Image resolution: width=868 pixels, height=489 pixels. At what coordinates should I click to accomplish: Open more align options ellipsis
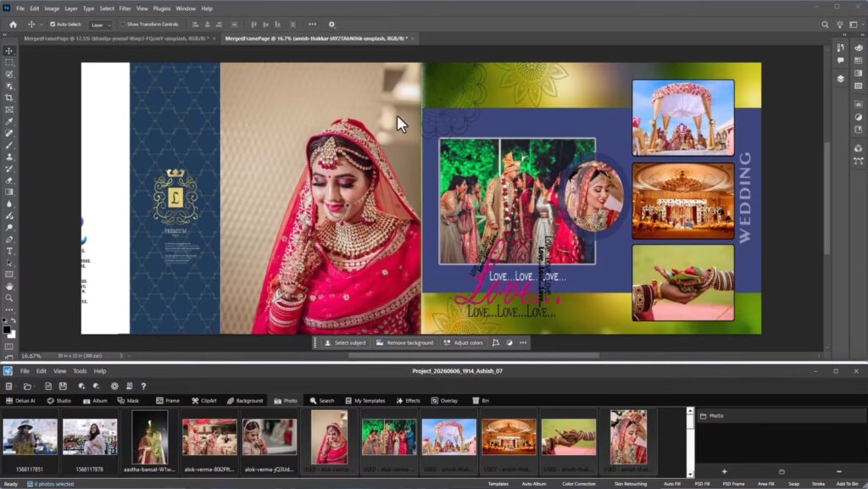tap(312, 25)
